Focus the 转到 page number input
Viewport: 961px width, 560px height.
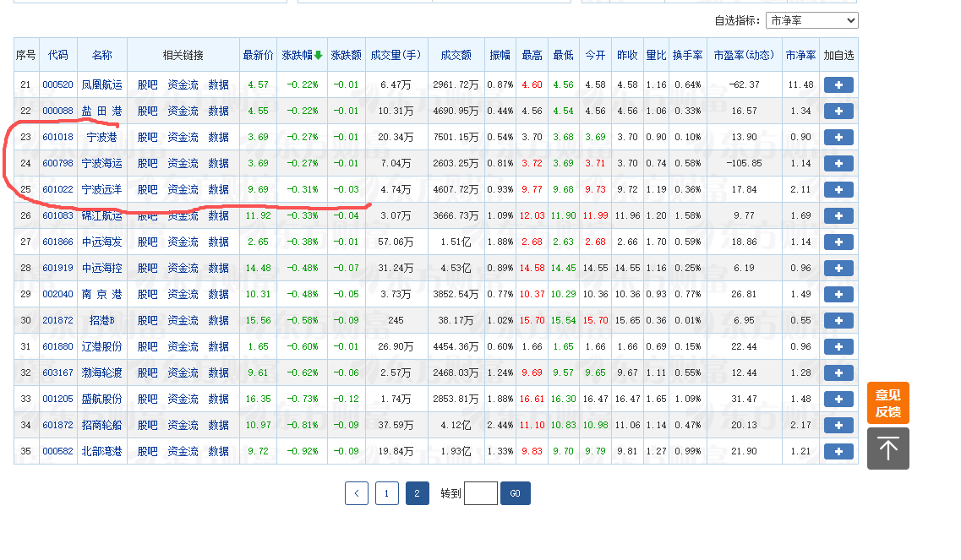[x=480, y=493]
